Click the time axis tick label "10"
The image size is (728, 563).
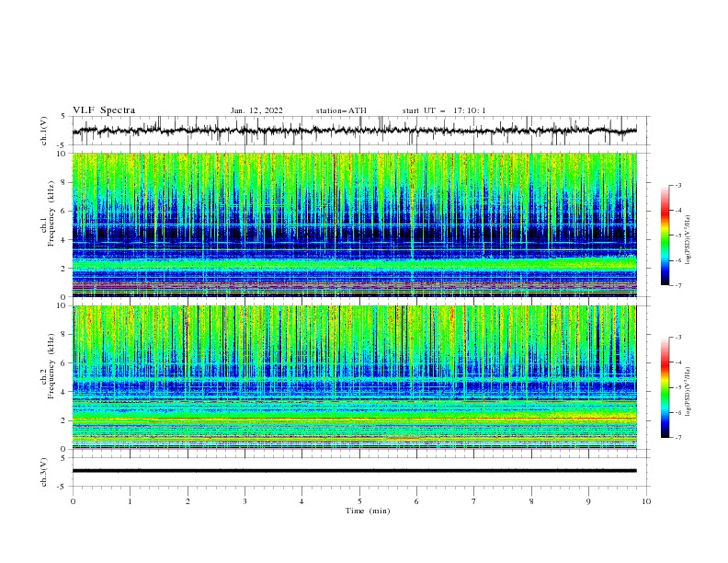click(x=646, y=501)
